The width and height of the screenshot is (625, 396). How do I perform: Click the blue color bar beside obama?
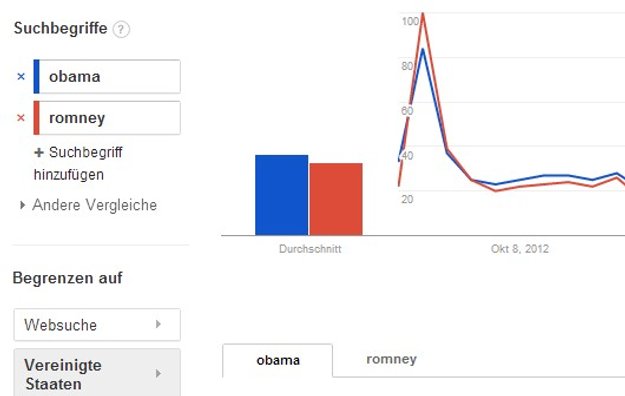pyautogui.click(x=36, y=77)
